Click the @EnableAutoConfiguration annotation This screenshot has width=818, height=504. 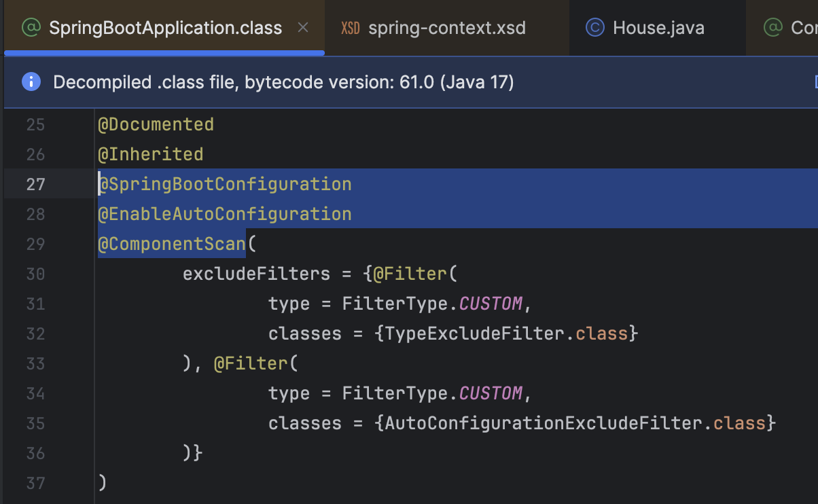coord(225,215)
